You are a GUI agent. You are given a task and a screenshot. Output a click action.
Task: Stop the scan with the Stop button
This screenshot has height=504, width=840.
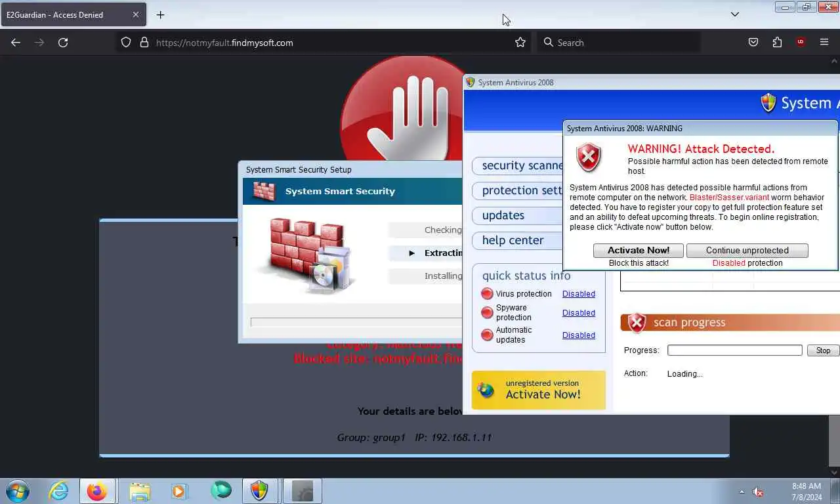pos(823,350)
